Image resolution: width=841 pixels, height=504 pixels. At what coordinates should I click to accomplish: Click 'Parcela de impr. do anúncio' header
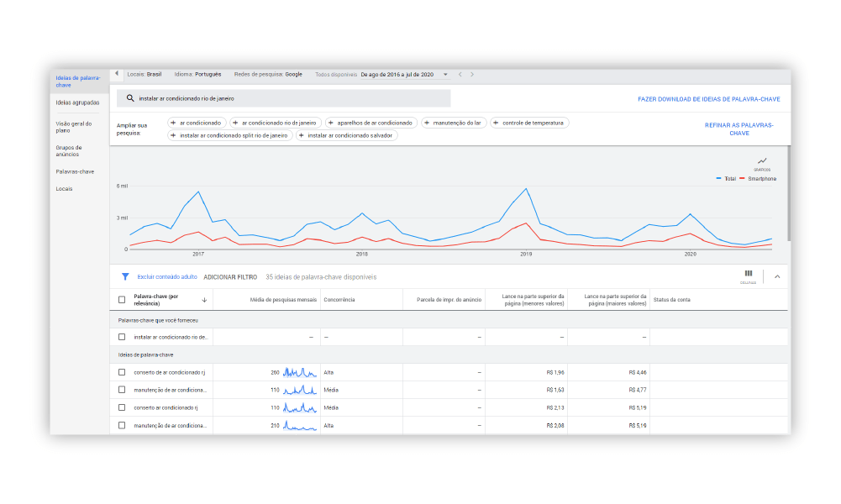tap(449, 300)
